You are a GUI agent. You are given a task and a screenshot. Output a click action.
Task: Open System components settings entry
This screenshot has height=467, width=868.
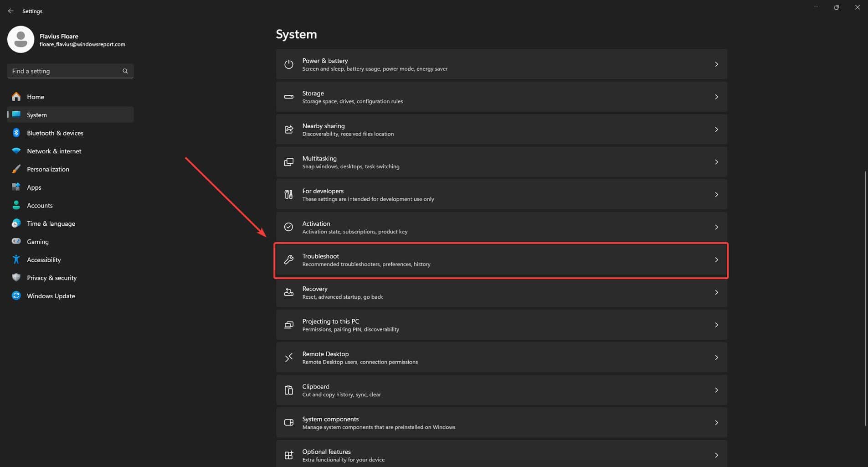(501, 423)
